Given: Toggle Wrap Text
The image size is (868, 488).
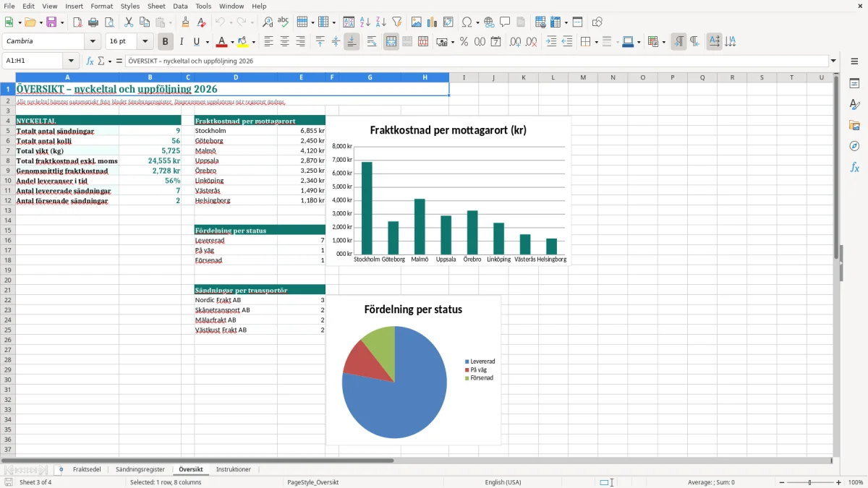Looking at the screenshot, I should [x=372, y=42].
